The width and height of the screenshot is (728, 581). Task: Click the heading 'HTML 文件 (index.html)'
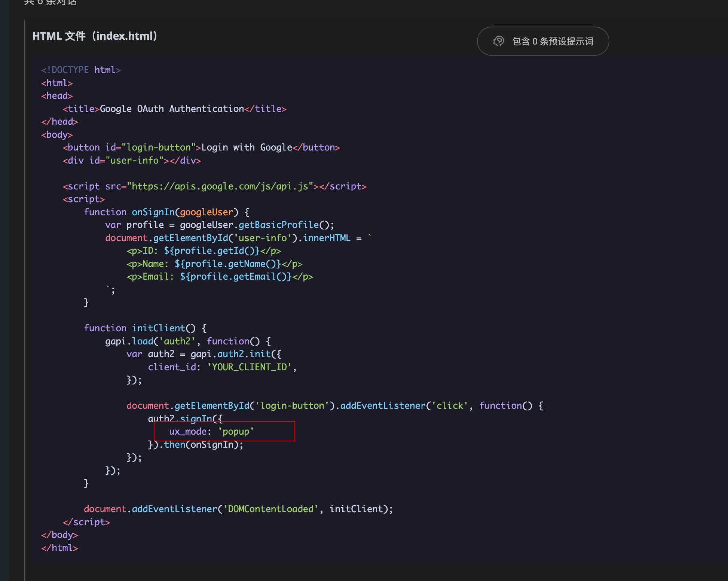pyautogui.click(x=95, y=36)
